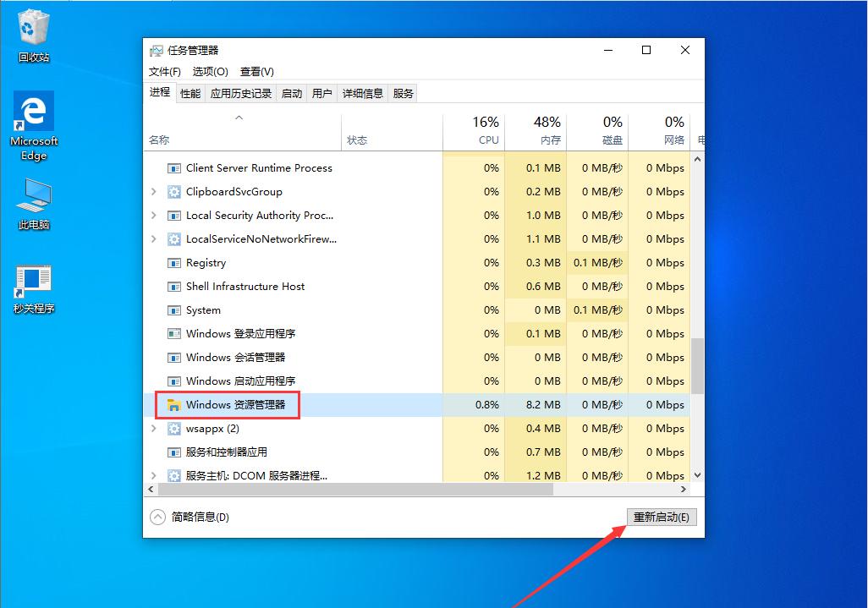The width and height of the screenshot is (868, 608).
Task: Expand the wsappx (2) group
Action: (154, 428)
